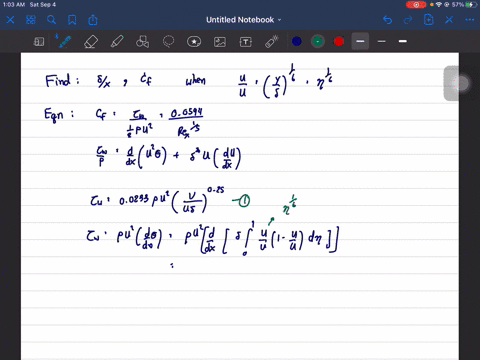Screen dimensions: 480x360
Task: Toggle the read-only mode icon
Action: (x=39, y=42)
